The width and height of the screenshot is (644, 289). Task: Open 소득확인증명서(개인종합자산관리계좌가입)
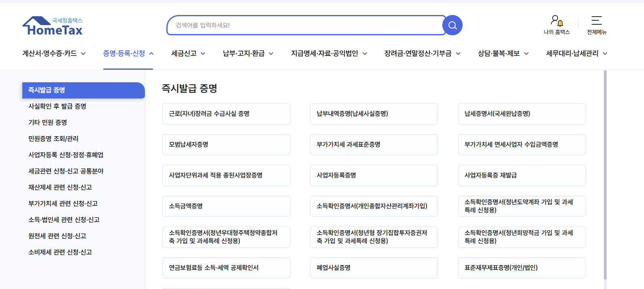374,206
